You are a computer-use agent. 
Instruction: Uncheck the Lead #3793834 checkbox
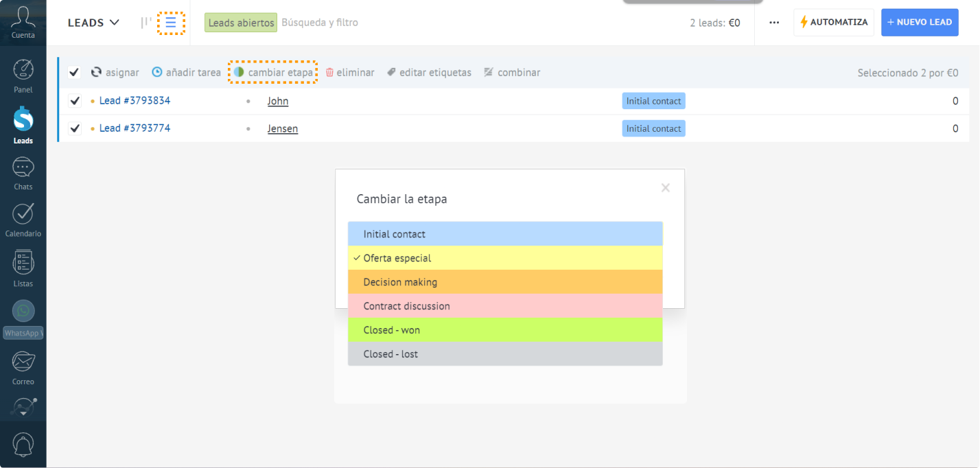(x=75, y=102)
